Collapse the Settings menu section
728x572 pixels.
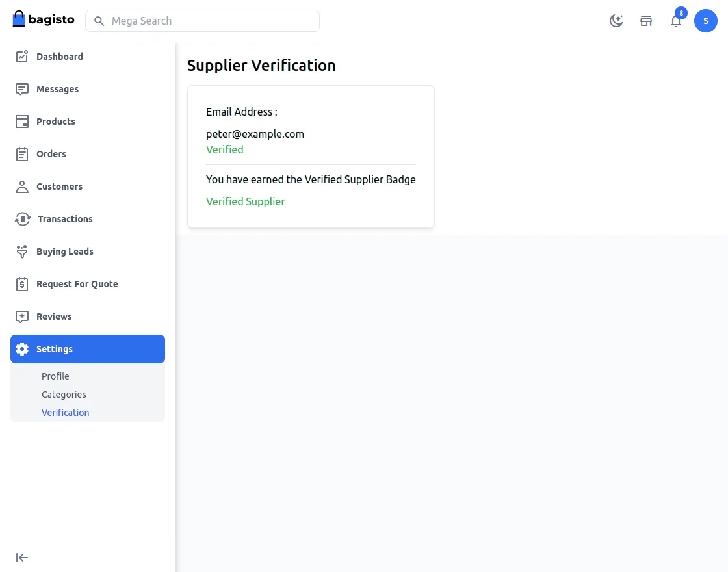click(x=88, y=349)
